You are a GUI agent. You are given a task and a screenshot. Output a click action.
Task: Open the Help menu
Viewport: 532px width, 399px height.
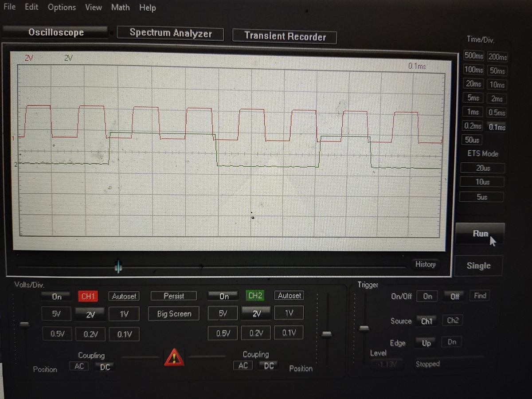(147, 8)
